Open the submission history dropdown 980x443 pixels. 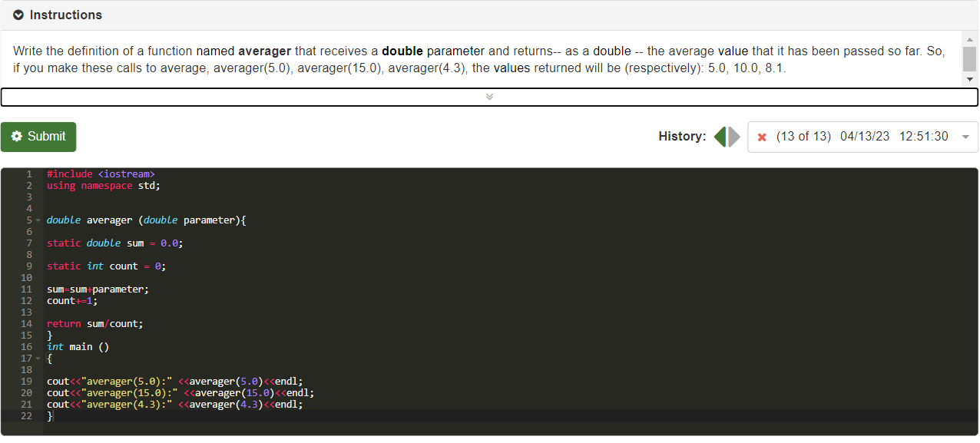point(862,137)
